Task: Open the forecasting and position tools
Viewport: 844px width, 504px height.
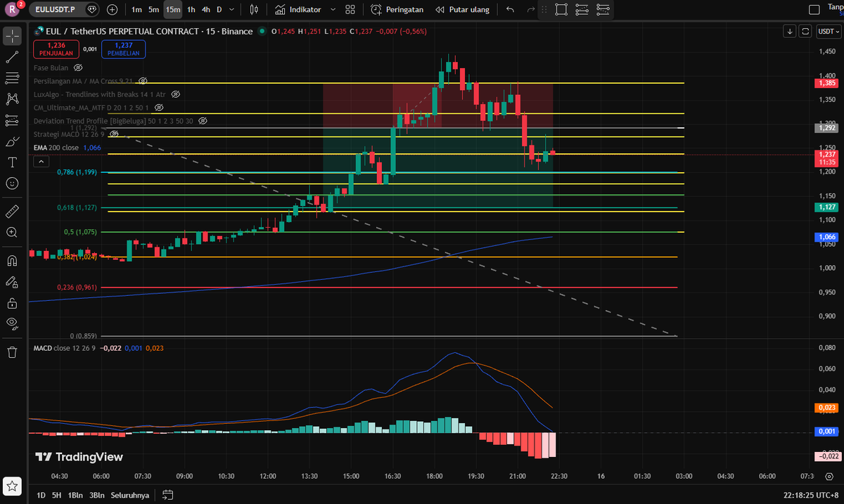Action: pyautogui.click(x=12, y=120)
